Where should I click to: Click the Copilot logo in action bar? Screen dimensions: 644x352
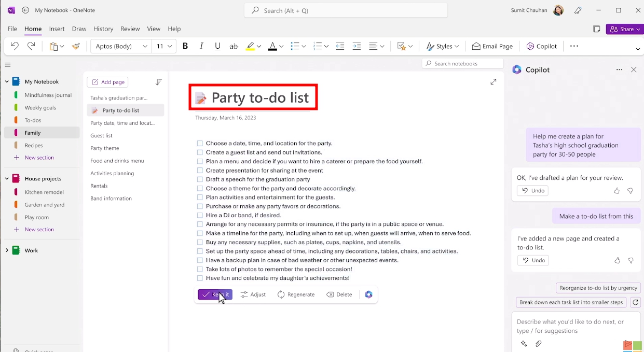(368, 294)
